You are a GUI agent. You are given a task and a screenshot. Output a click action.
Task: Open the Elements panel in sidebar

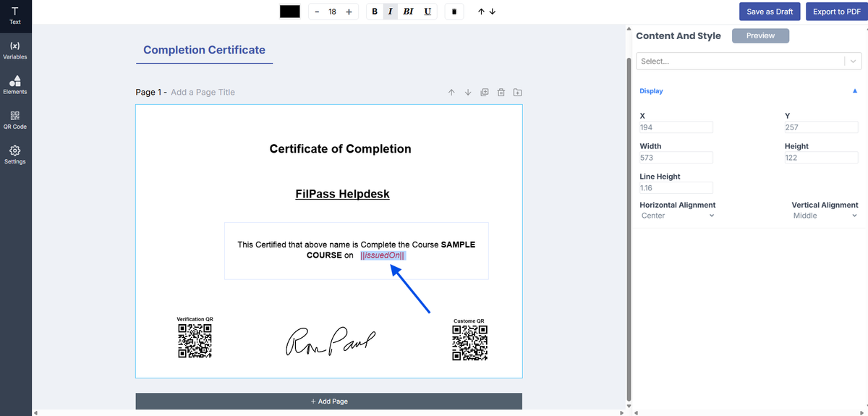[x=15, y=85]
